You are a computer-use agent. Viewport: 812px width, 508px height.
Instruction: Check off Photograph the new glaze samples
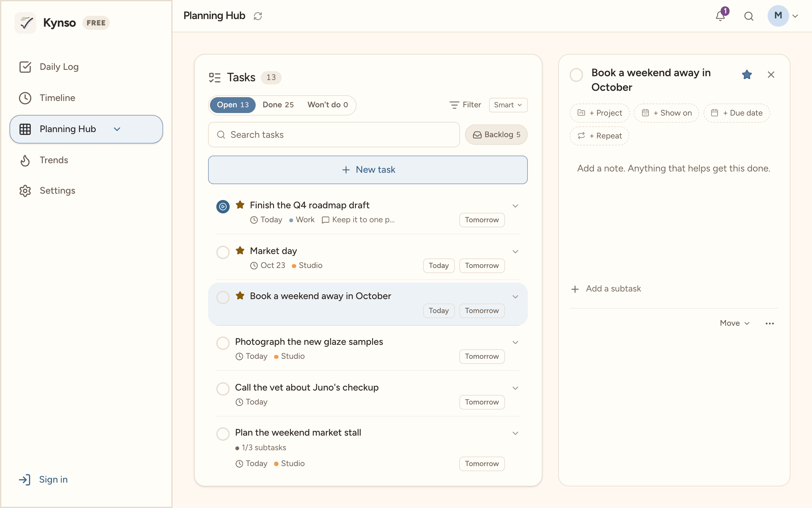[x=223, y=343]
